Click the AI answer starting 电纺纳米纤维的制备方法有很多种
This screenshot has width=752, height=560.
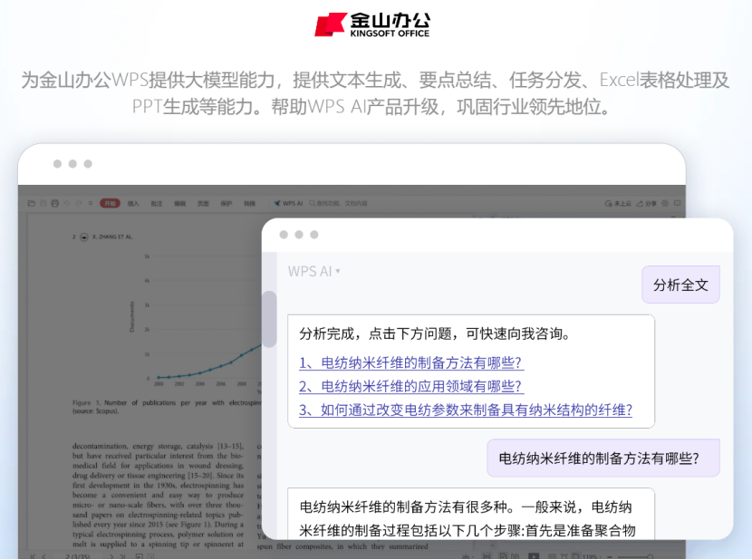point(470,514)
